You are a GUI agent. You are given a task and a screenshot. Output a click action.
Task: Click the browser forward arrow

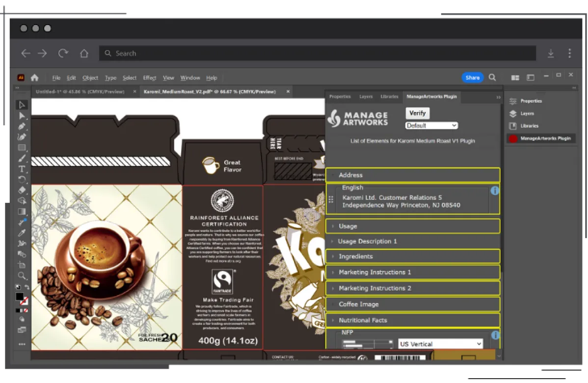pyautogui.click(x=42, y=53)
